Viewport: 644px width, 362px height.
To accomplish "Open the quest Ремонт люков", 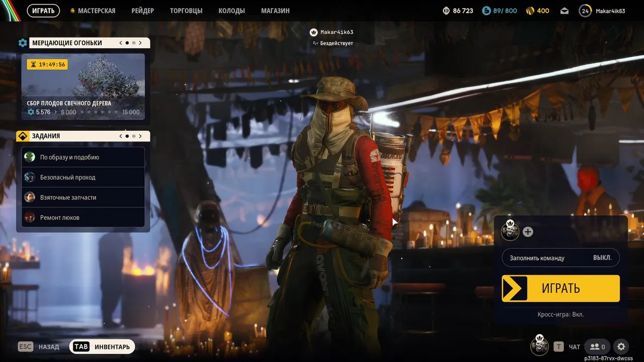I will (83, 217).
